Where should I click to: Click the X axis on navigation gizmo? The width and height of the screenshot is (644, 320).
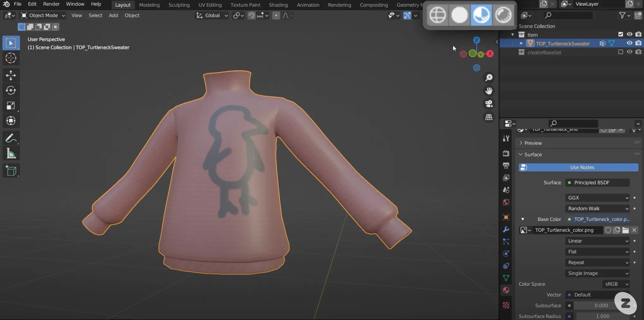pyautogui.click(x=490, y=54)
